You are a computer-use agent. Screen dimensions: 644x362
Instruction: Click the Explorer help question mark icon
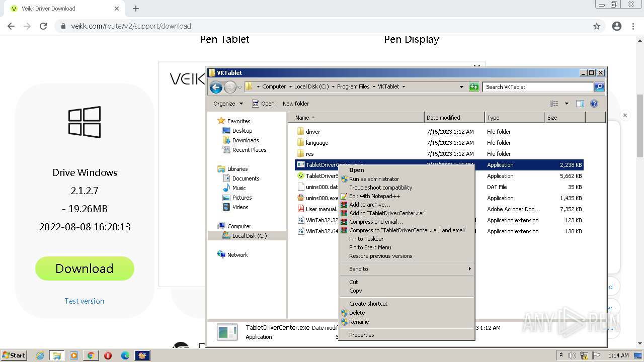coord(594,104)
